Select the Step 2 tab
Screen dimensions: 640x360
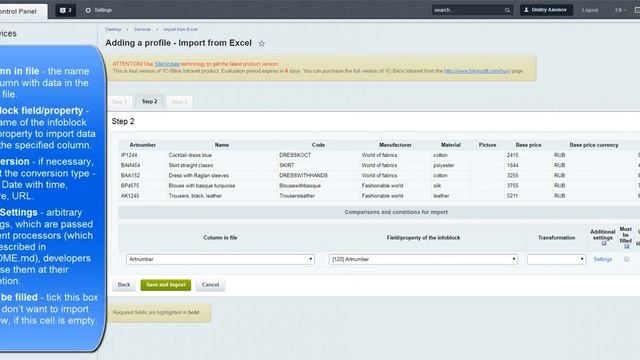pyautogui.click(x=149, y=102)
